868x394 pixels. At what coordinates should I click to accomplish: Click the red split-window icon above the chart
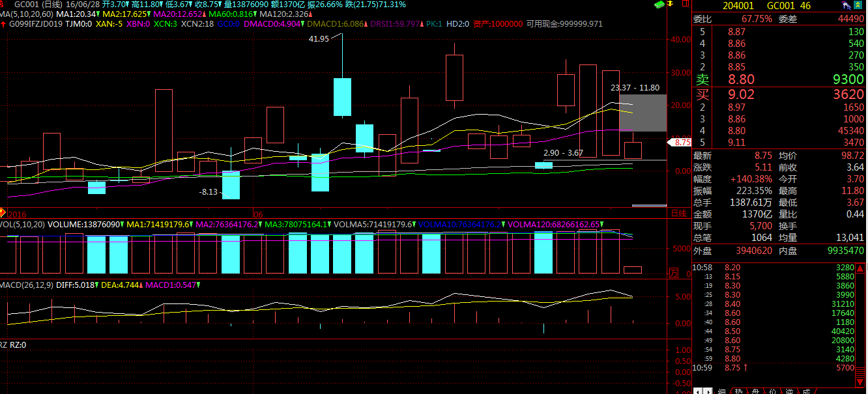[x=685, y=5]
